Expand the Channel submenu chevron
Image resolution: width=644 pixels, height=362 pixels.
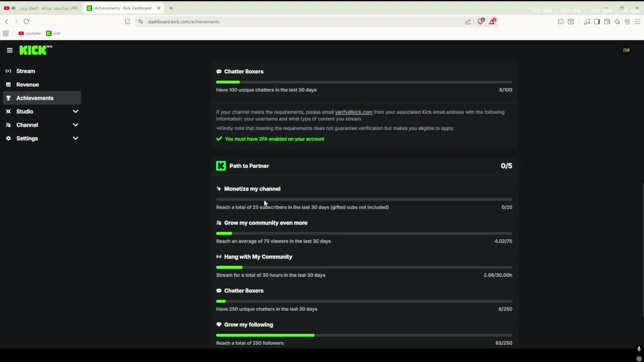click(75, 125)
